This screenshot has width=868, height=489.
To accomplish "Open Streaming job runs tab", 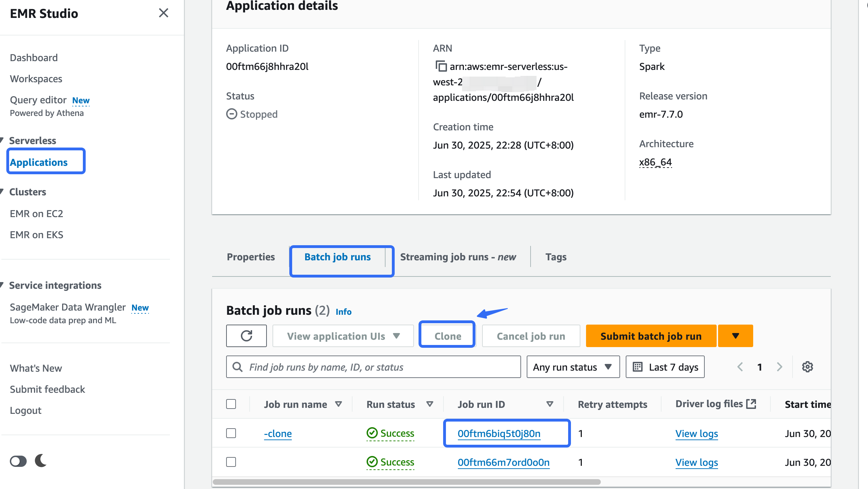I will tap(458, 257).
